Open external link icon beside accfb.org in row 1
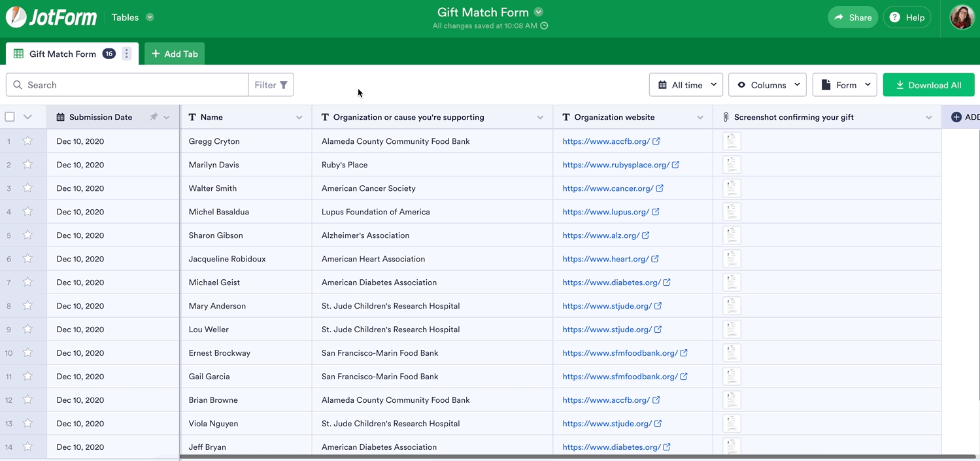The image size is (980, 461). pos(656,141)
